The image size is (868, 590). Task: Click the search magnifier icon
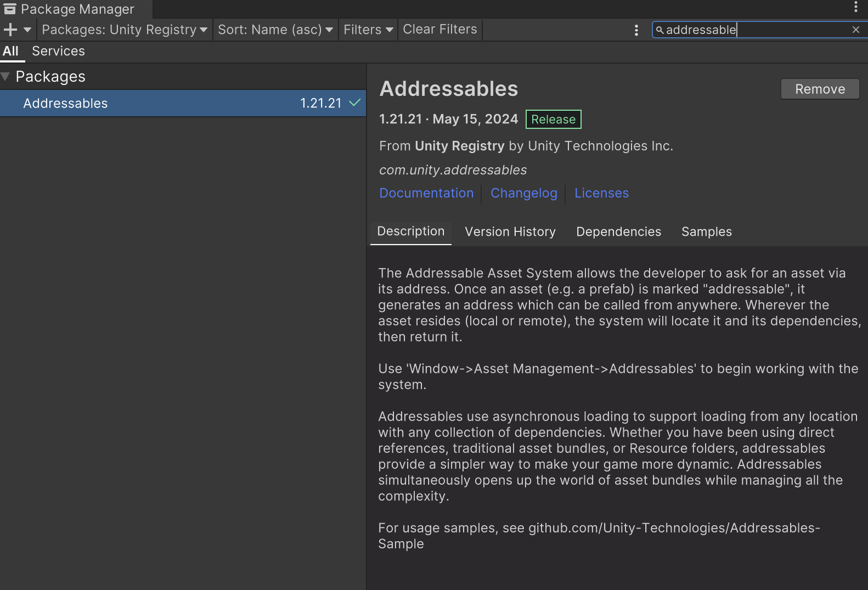[660, 30]
